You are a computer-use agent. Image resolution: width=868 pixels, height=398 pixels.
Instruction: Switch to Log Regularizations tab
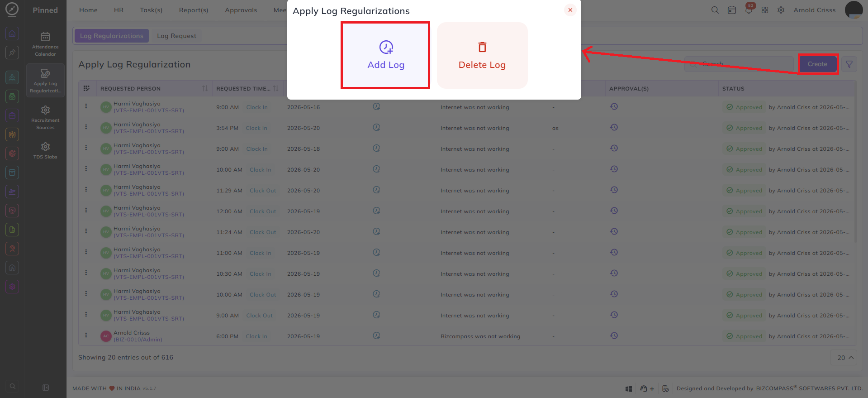tap(111, 36)
